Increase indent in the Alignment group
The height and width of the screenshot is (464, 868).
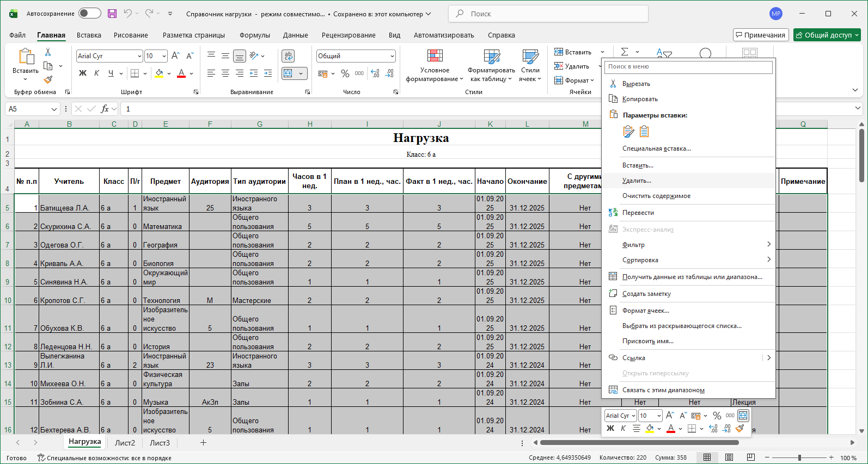(268, 73)
